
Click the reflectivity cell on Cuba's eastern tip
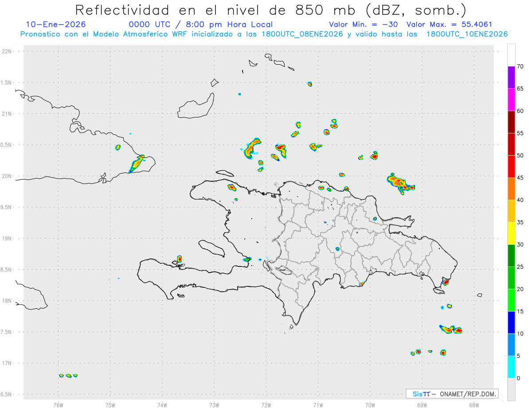(137, 164)
